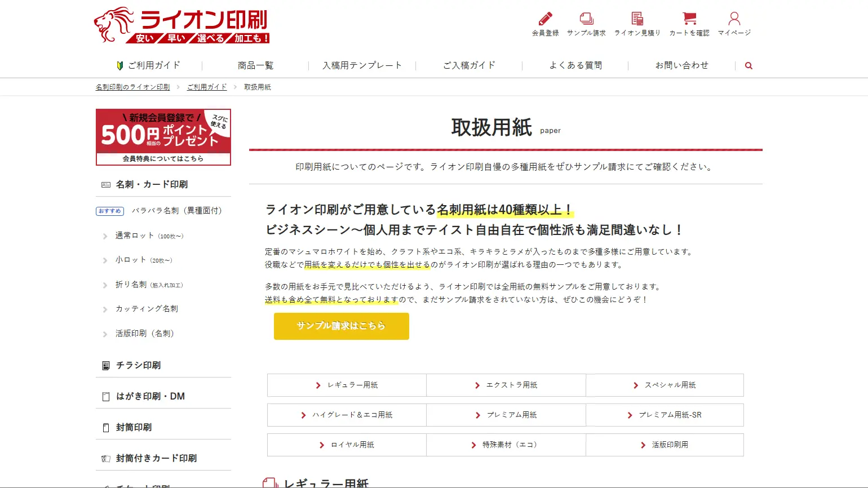The height and width of the screenshot is (488, 868).
Task: Select 通常ロット (100枚〜) sidebar item
Action: point(149,236)
